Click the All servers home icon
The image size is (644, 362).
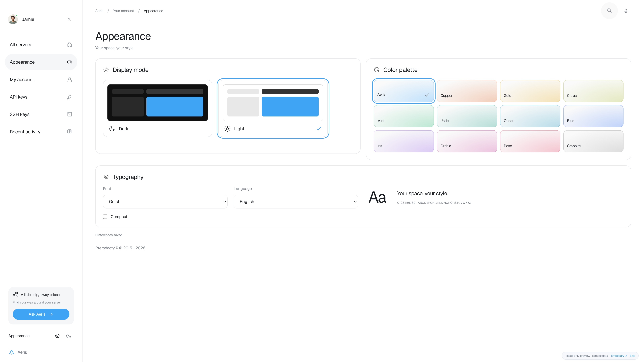point(69,45)
